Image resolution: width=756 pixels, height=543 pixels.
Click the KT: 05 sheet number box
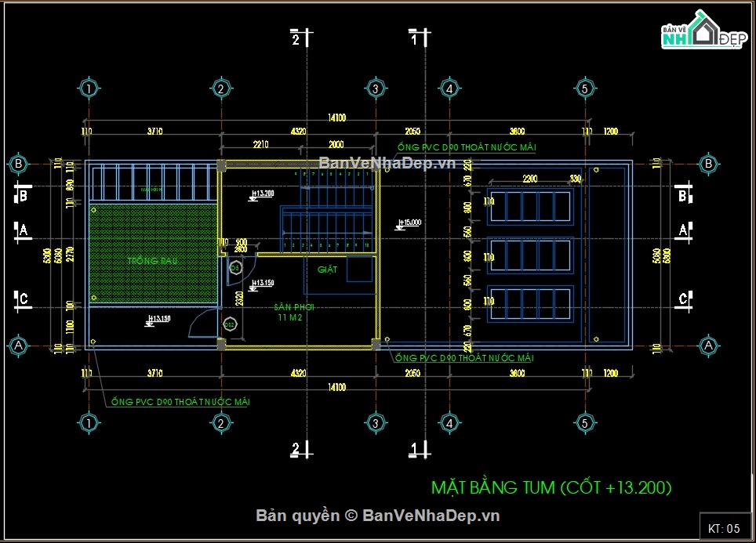[x=724, y=528]
